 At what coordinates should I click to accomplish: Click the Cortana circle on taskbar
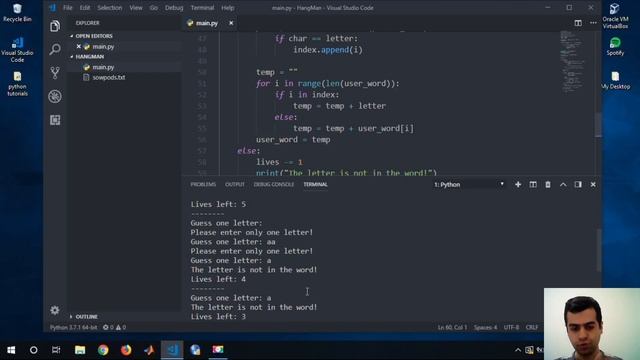pos(33,350)
